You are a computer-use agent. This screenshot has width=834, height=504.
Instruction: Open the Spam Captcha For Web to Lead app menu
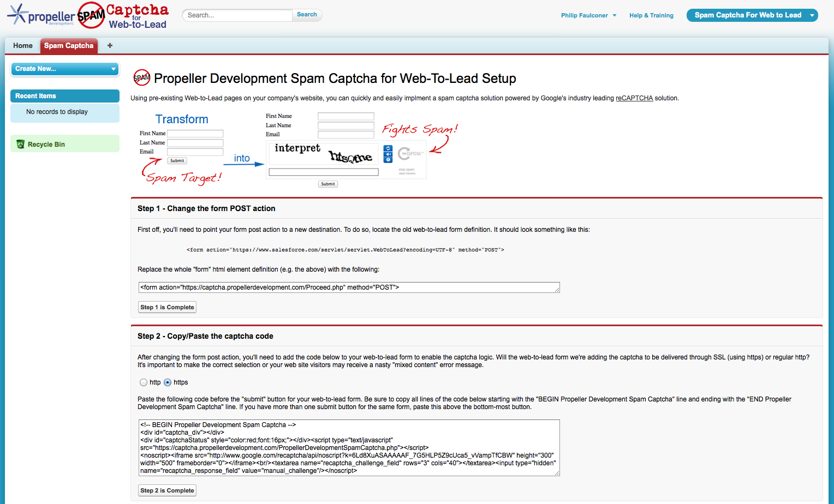point(752,15)
